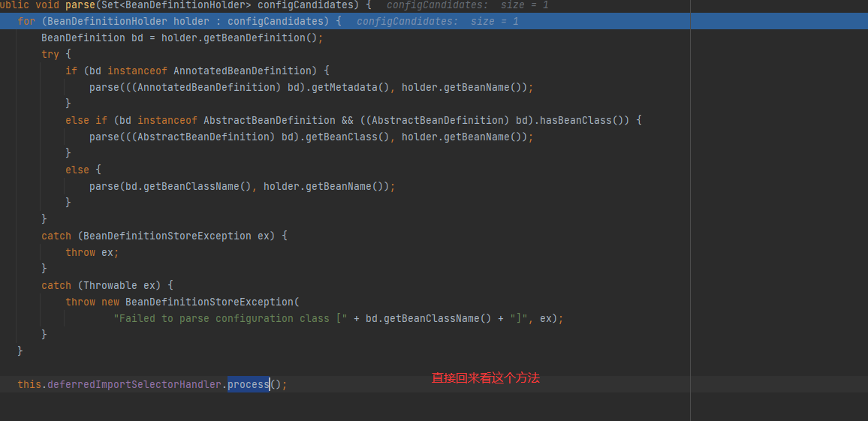
Task: Click 'getBeanClass()' method call
Action: [354, 137]
